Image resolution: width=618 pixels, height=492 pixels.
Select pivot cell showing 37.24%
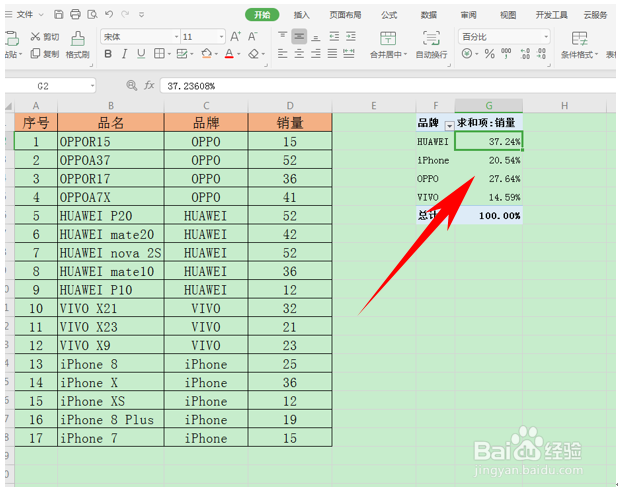click(489, 142)
